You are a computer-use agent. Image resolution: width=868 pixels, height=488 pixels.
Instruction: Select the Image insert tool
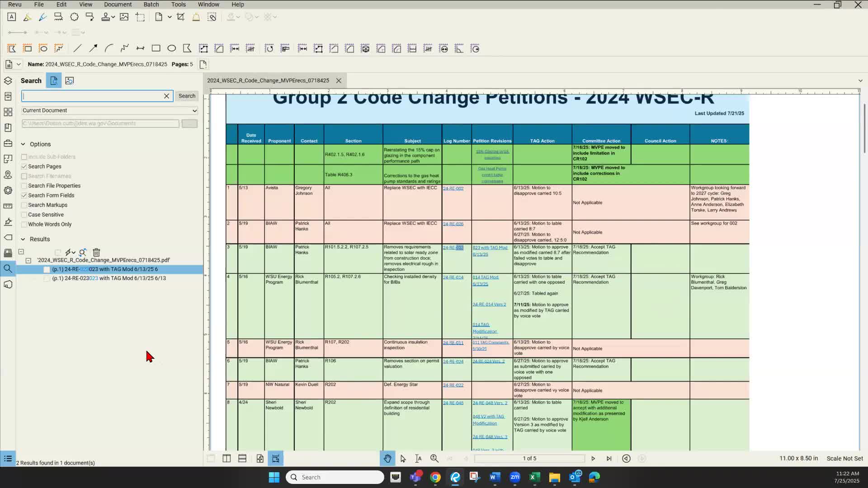[124, 17]
